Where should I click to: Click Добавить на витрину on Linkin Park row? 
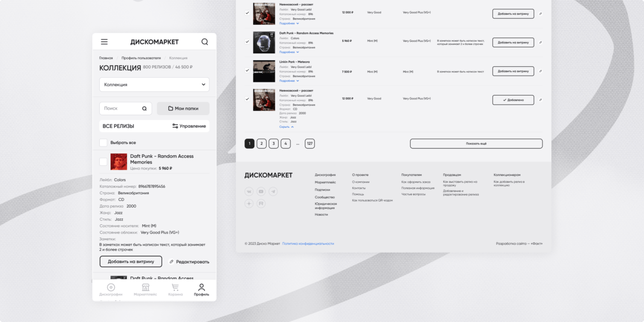pos(513,71)
